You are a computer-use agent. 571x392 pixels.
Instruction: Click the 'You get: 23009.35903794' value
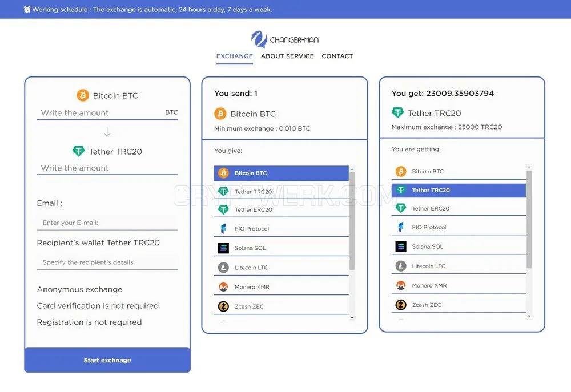point(443,93)
